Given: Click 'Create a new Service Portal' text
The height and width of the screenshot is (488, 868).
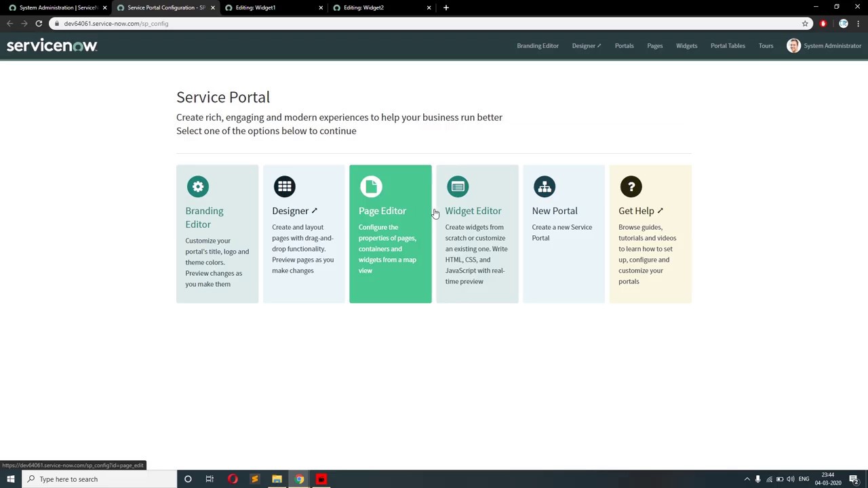Looking at the screenshot, I should click(x=562, y=232).
